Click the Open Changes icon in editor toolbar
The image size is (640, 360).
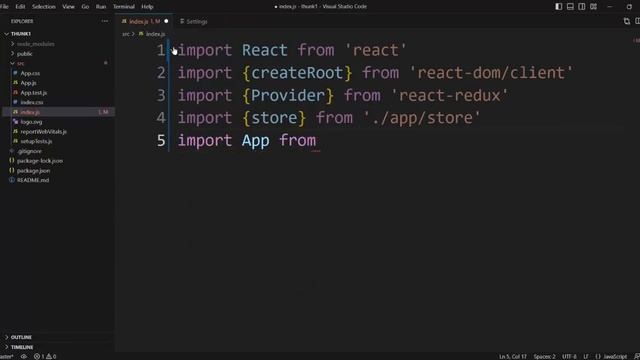[627, 21]
